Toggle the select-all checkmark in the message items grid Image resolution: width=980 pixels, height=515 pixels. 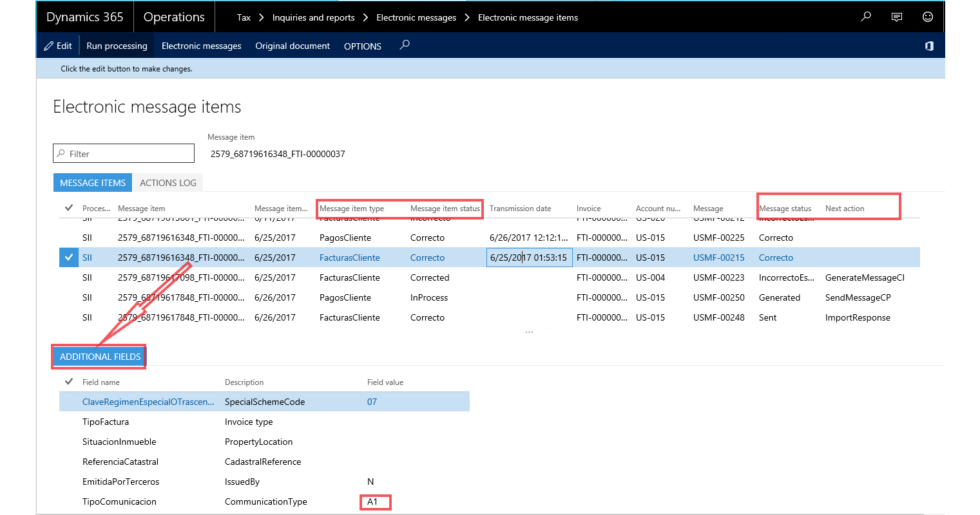pos(69,208)
